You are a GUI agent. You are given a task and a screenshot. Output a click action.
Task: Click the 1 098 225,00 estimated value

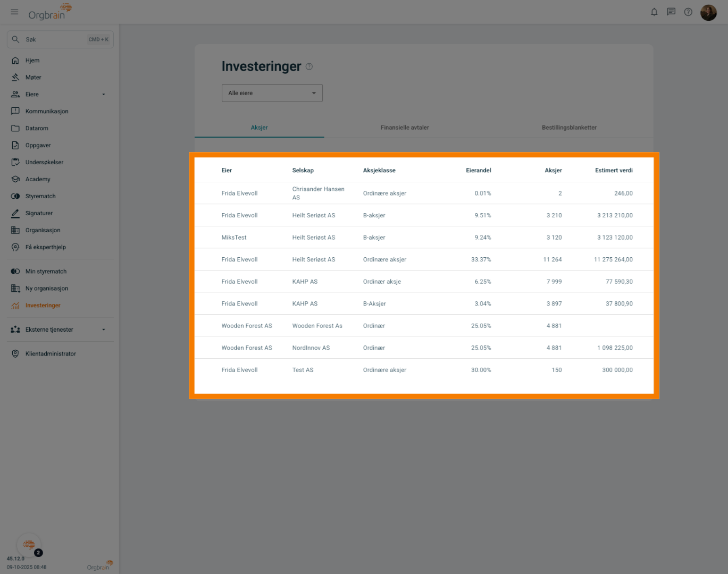[615, 348]
